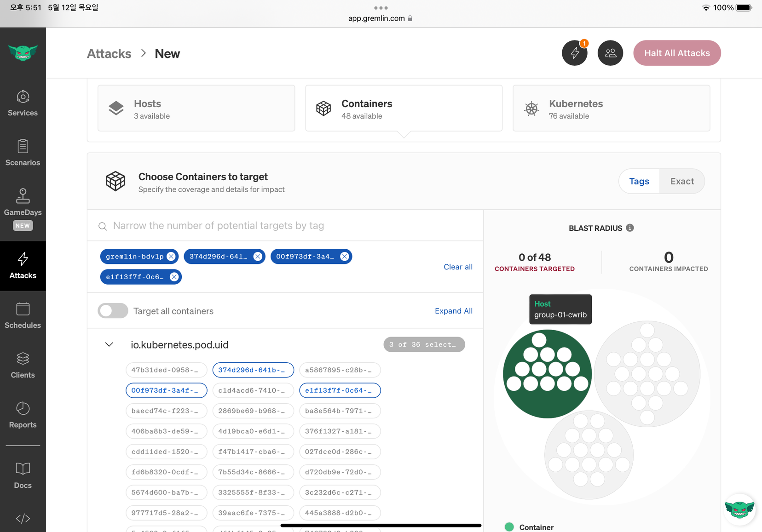Image resolution: width=762 pixels, height=532 pixels.
Task: Remove the 374d296d-641 tag chip
Action: point(258,257)
